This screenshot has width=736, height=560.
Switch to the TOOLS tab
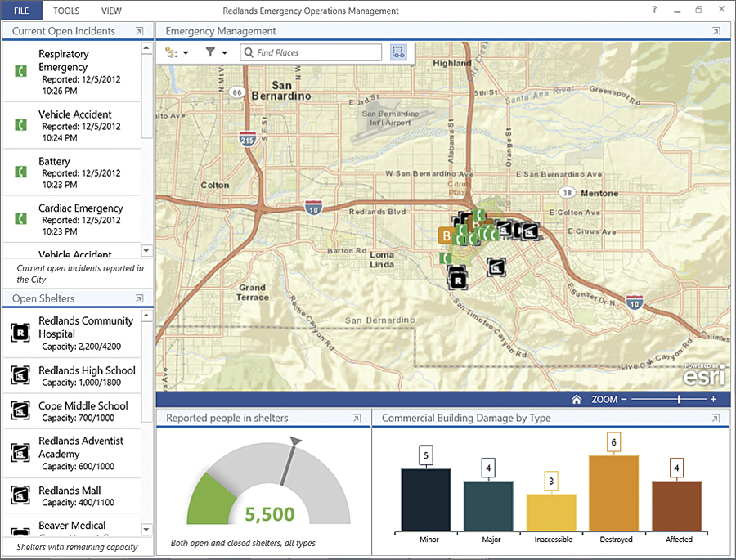pyautogui.click(x=66, y=11)
